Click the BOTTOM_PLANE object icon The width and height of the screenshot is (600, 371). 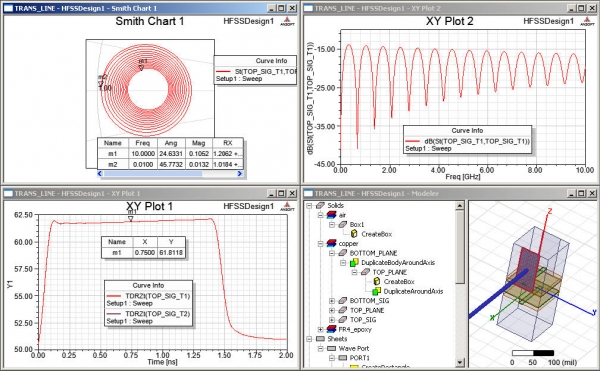click(343, 253)
